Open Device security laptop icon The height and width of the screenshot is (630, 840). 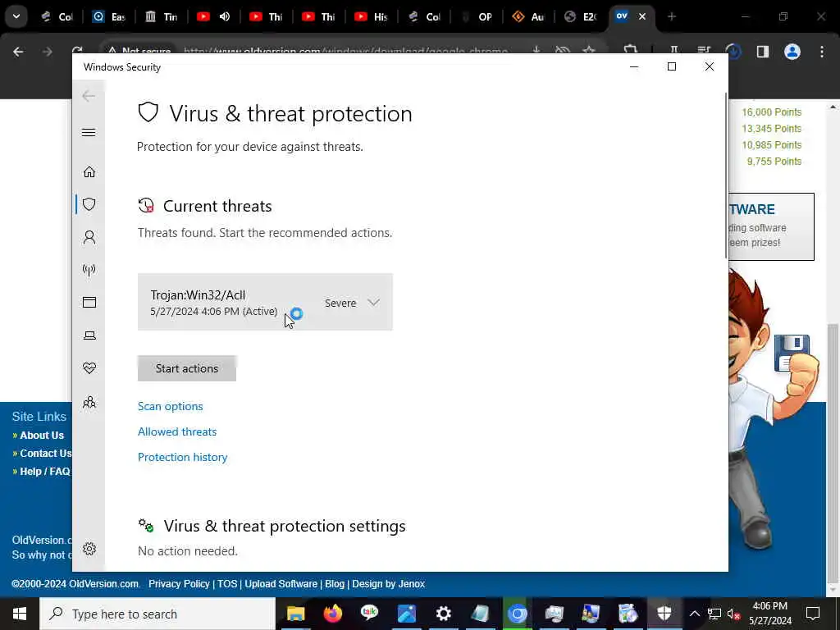pos(89,336)
